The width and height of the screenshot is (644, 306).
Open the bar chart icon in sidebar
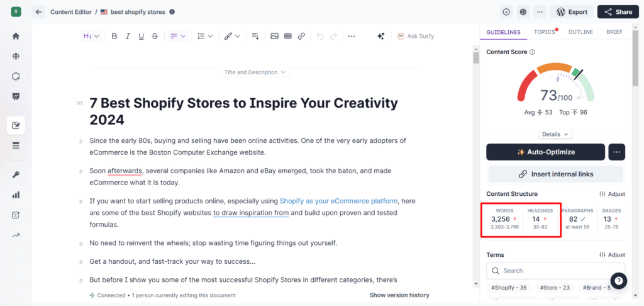click(16, 195)
